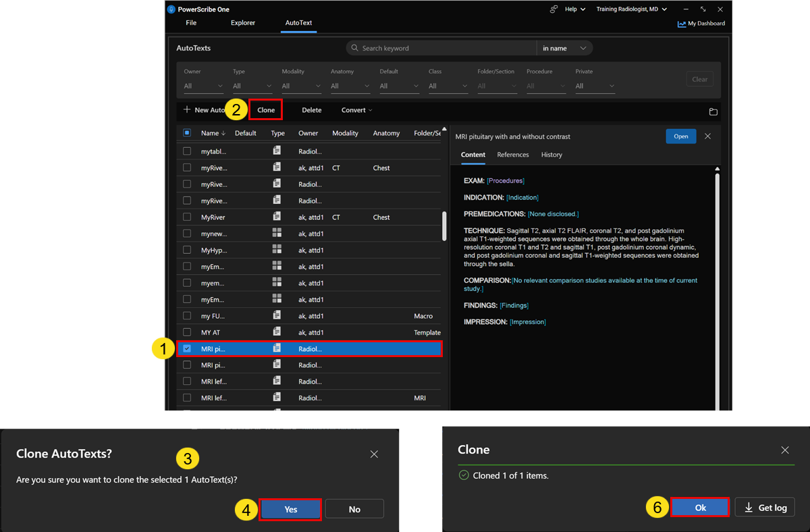This screenshot has width=810, height=532.
Task: Check the MY AT row checkbox
Action: point(187,332)
